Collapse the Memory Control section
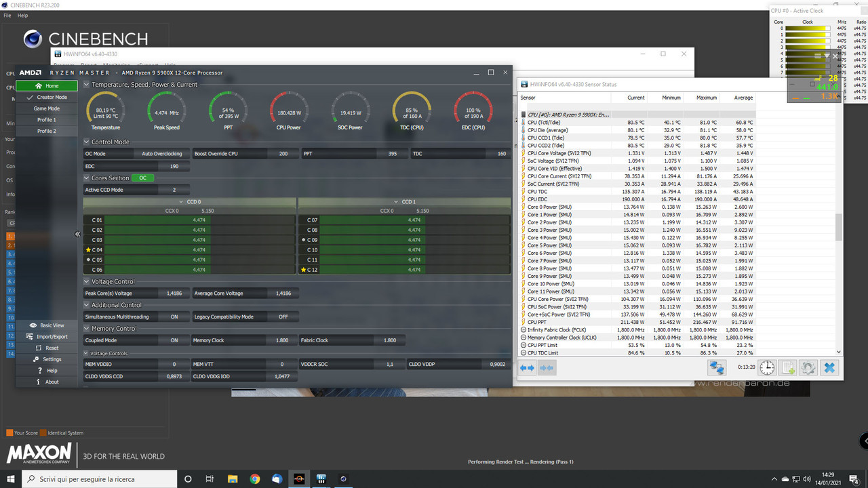868x488 pixels. [86, 329]
